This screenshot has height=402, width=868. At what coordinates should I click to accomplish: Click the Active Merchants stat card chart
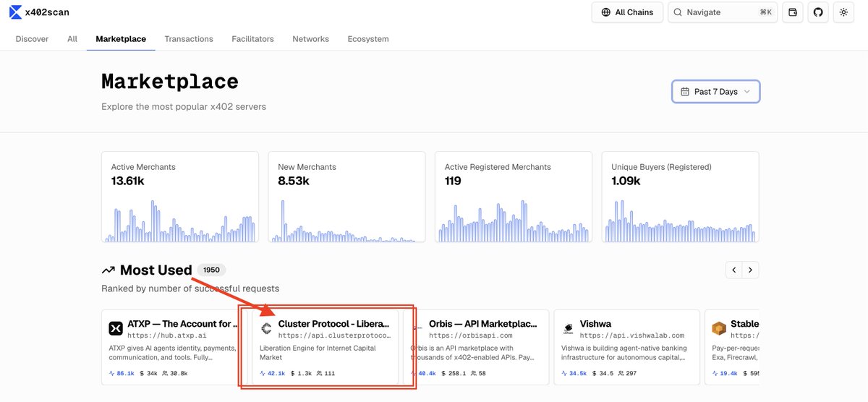180,220
